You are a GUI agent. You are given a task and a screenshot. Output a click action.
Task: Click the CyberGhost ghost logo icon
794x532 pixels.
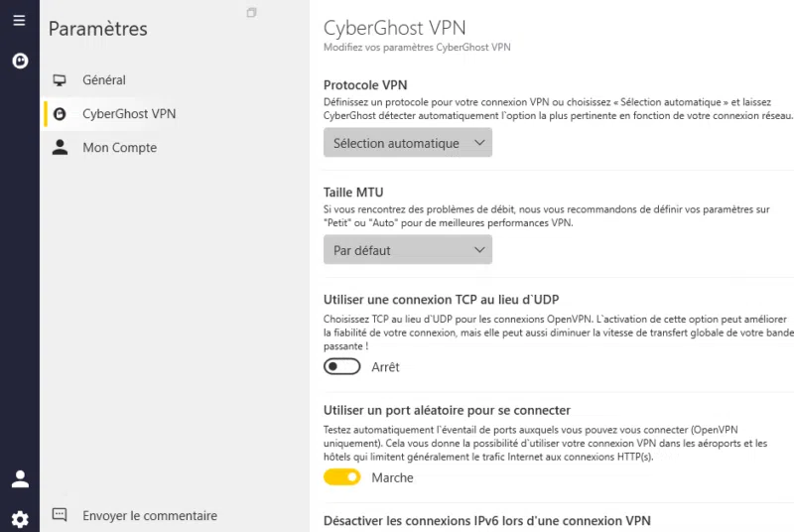[19, 61]
